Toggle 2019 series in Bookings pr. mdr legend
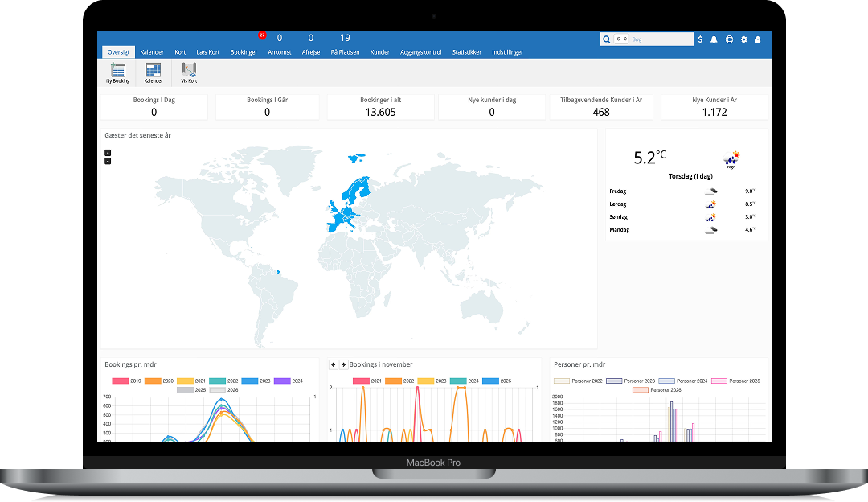The height and width of the screenshot is (502, 868). pos(127,381)
